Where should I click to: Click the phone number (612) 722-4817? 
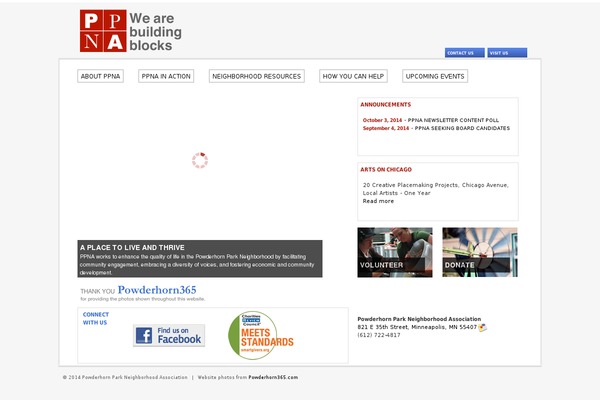[x=379, y=335]
